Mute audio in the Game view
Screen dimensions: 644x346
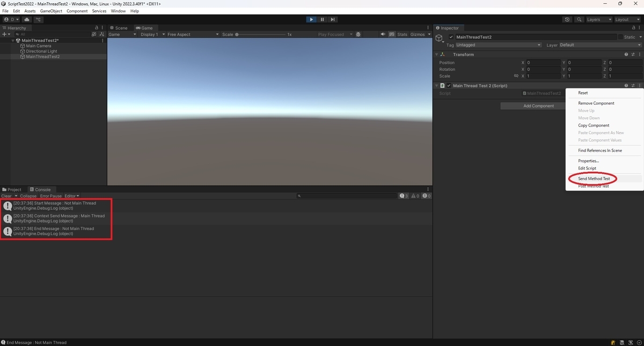(383, 34)
